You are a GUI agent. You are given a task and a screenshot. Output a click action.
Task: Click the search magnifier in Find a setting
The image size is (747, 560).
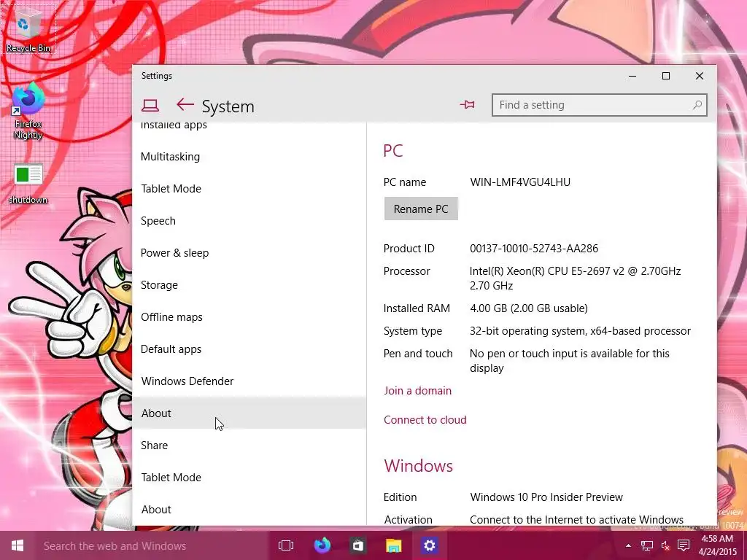click(697, 105)
